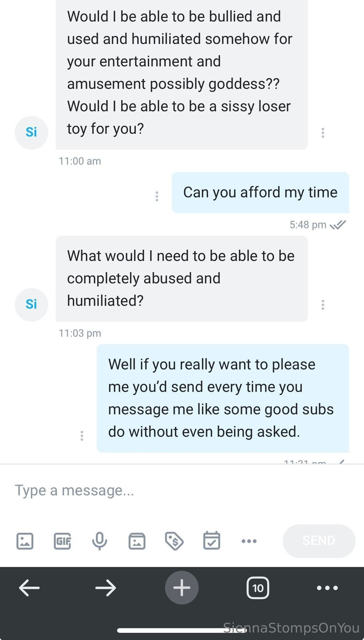The height and width of the screenshot is (640, 364).
Task: Open the image attachment icon
Action: [x=25, y=541]
